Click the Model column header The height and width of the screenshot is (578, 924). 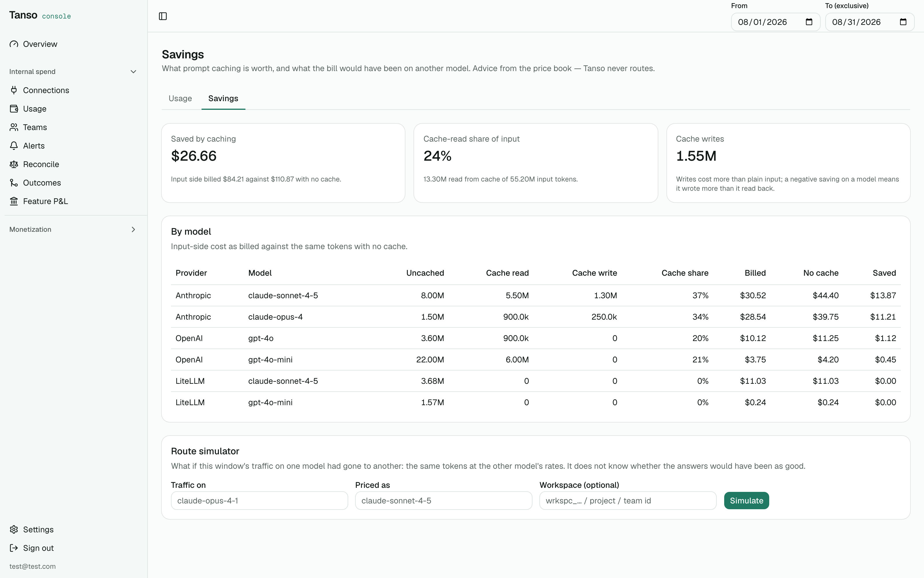[x=260, y=273]
